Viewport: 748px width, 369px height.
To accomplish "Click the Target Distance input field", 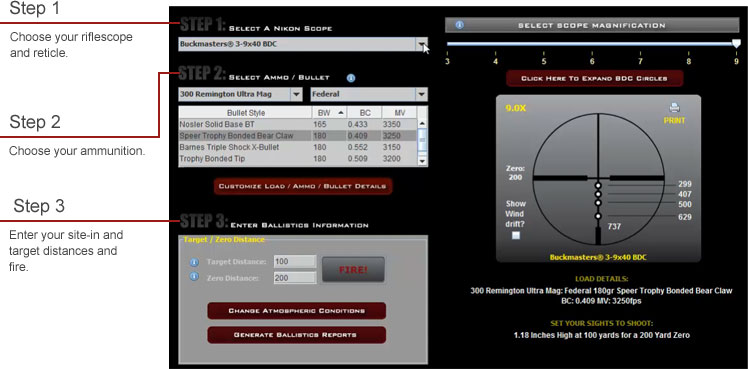I will (295, 262).
